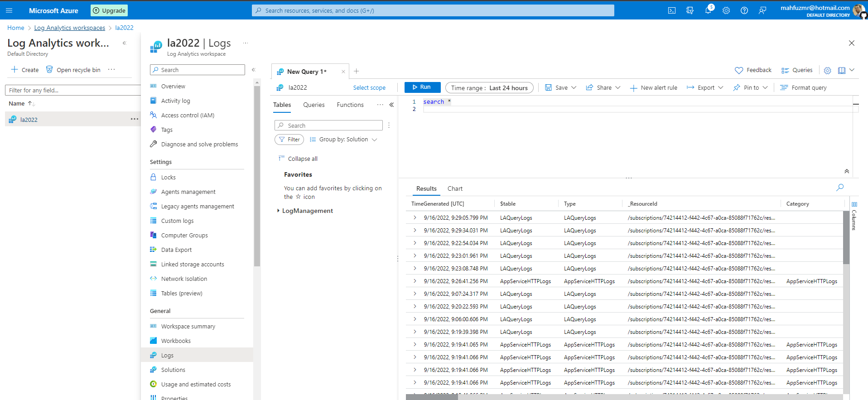Click the resource menu Search field
Screen dimensions: 868x400
point(198,70)
